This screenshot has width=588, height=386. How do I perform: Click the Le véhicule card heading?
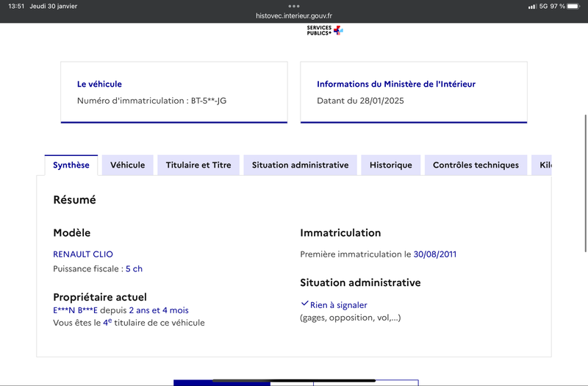(99, 84)
